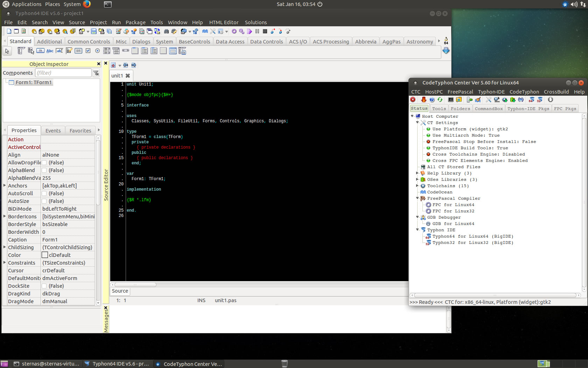Screen dimensions: 588x368
Task: Select the TLabel (Abc) component in the palette
Action: 50,51
